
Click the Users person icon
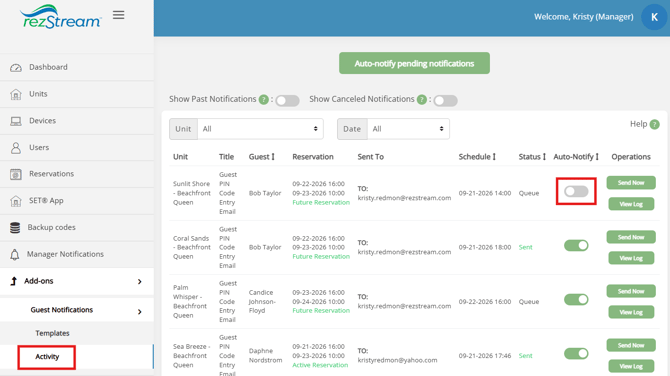(x=16, y=148)
